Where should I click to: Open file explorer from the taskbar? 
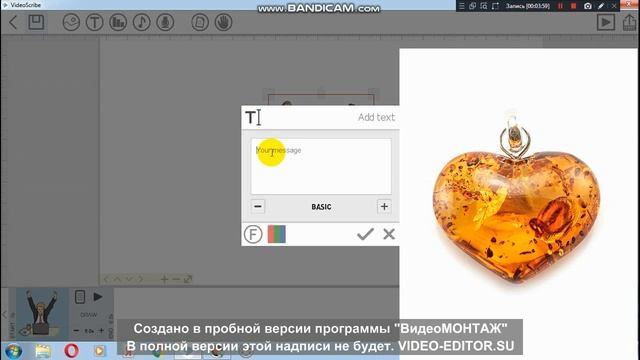pyautogui.click(x=43, y=351)
